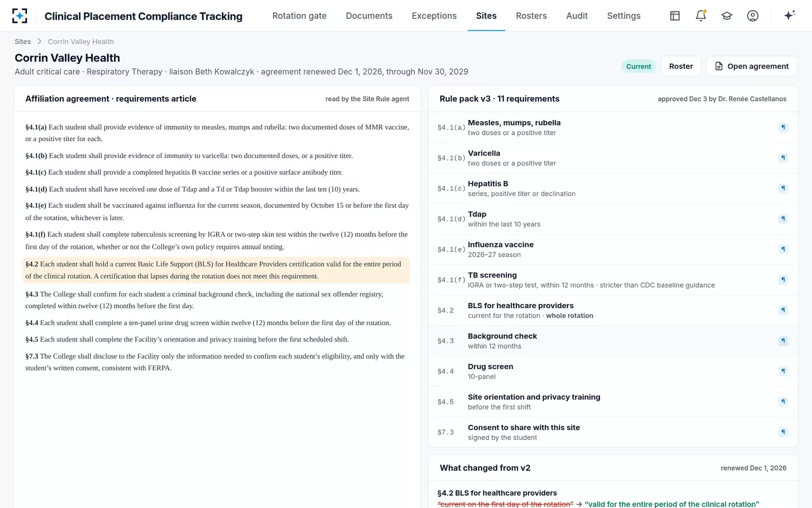Viewport: 812px width, 508px height.
Task: Click the "Rule pack v3 · 11 requirements" heading
Action: click(500, 99)
